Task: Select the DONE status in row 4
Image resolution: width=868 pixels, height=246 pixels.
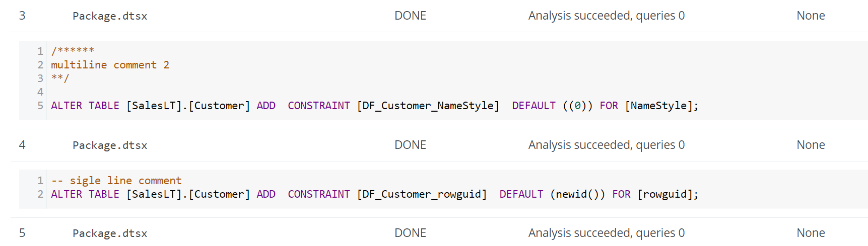Action: (410, 145)
